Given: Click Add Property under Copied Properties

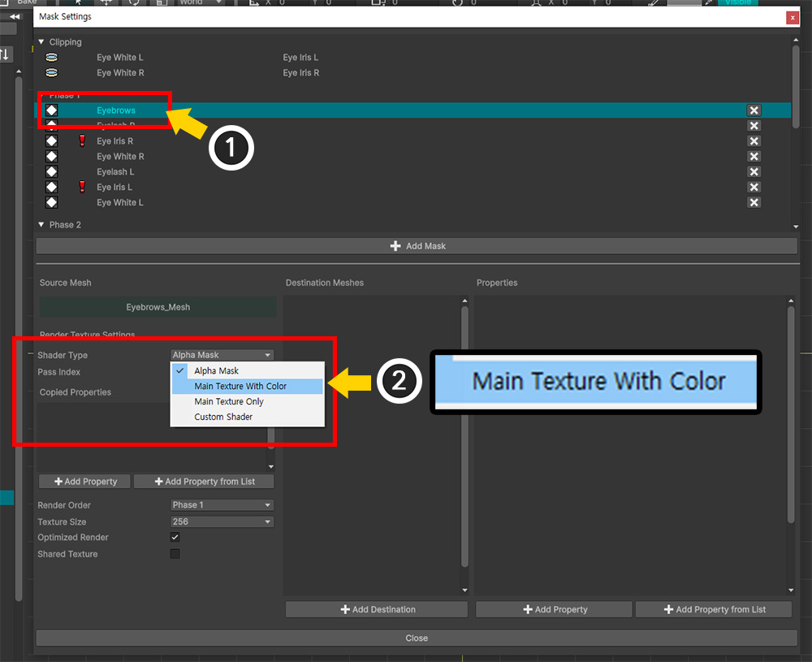Looking at the screenshot, I should pos(85,482).
